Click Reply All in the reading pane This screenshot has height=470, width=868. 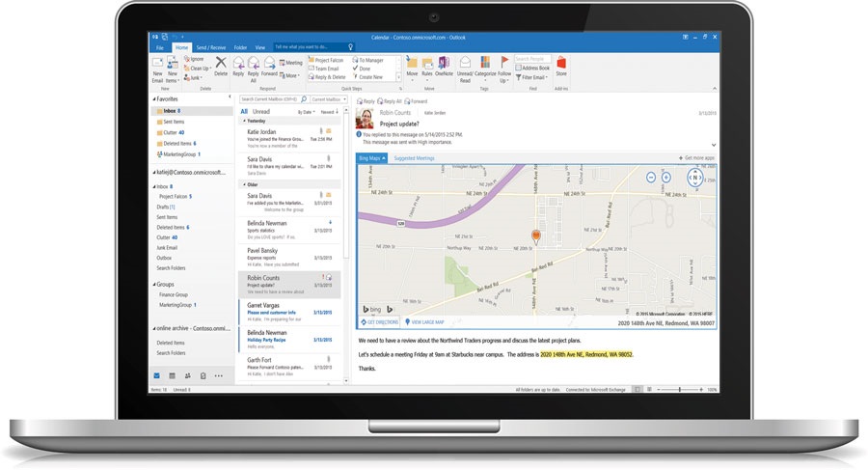coord(390,101)
